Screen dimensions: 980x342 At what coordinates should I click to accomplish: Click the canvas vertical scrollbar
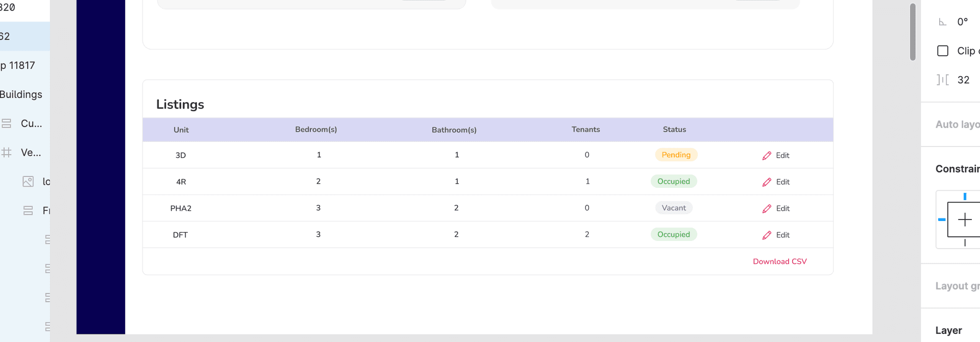tap(913, 32)
